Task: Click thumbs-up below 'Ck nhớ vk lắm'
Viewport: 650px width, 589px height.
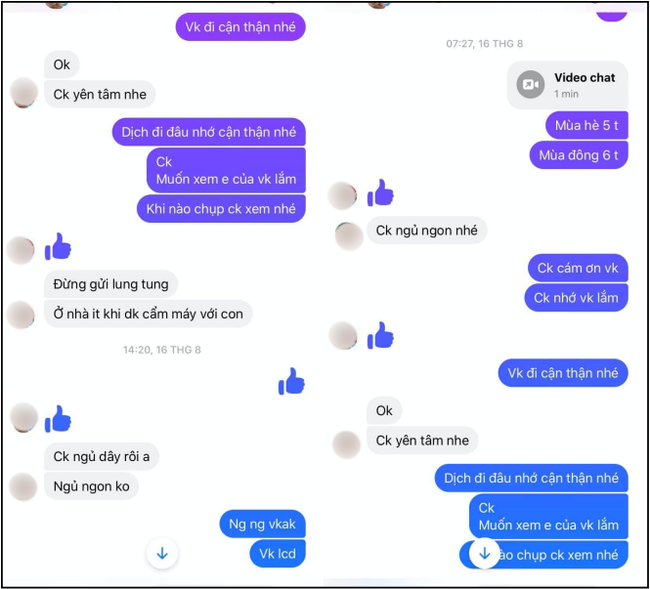Action: click(381, 335)
